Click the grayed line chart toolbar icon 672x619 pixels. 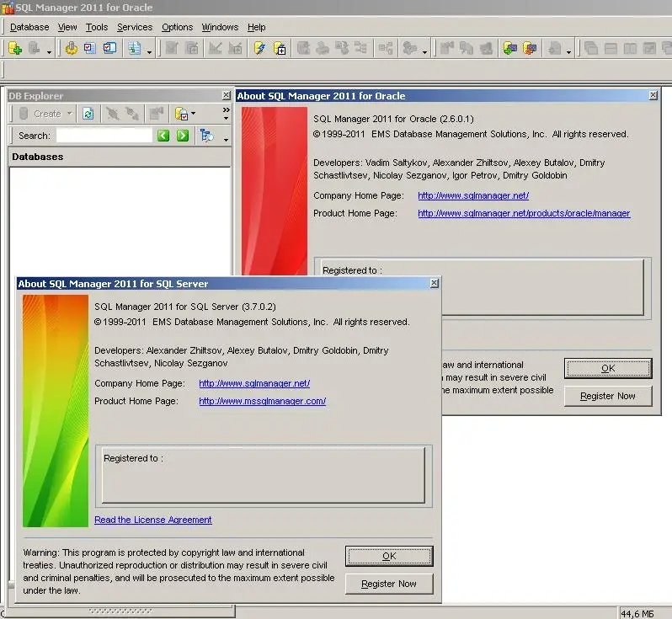coord(215,48)
